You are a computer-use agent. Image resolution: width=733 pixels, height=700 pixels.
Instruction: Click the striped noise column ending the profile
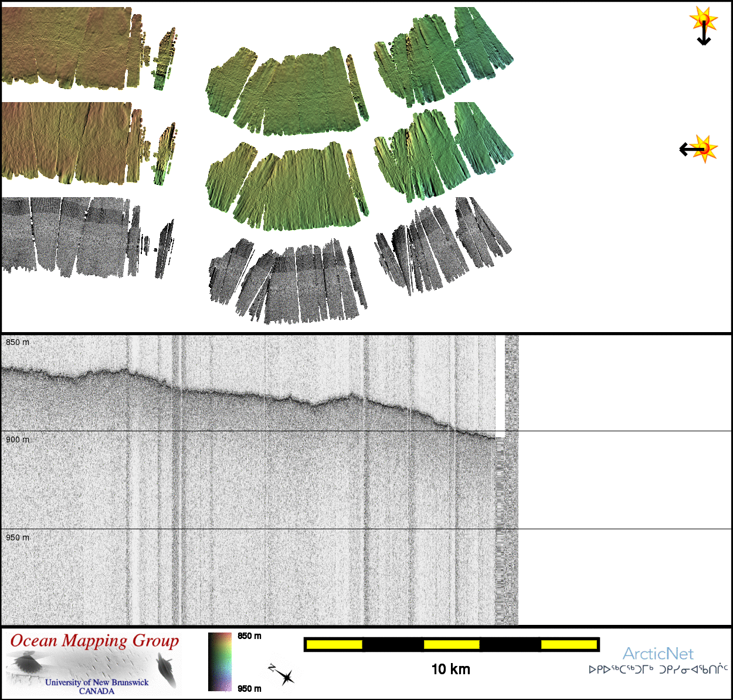(x=511, y=481)
